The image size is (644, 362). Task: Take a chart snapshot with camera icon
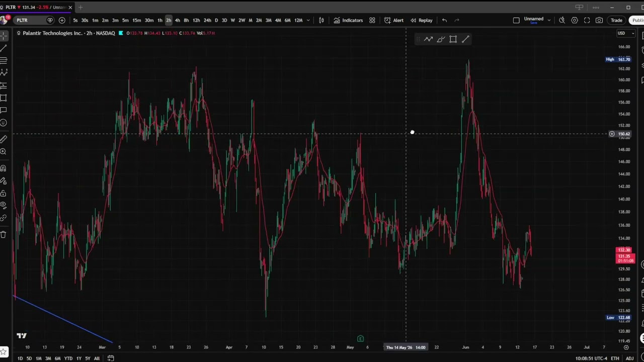(x=599, y=20)
